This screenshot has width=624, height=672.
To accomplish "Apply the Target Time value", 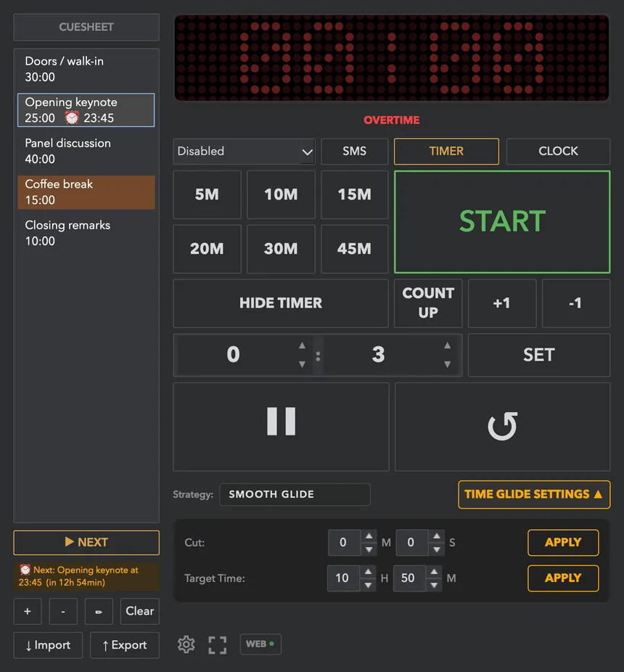I will [x=563, y=578].
